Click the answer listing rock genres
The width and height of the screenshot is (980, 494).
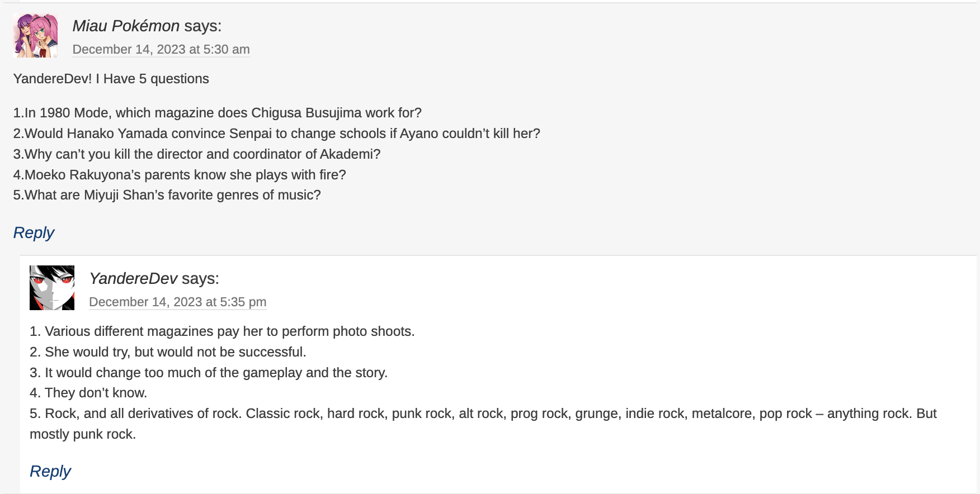[x=483, y=414]
